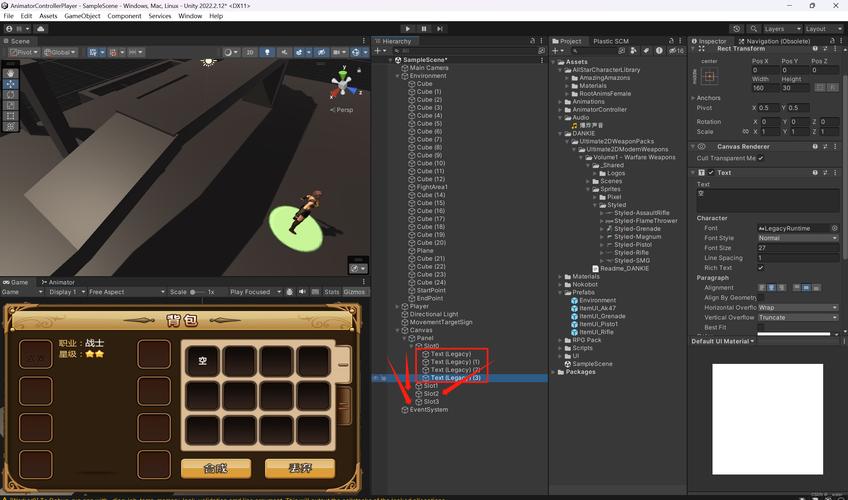Select FightArea1 in Hierarchy

(432, 187)
